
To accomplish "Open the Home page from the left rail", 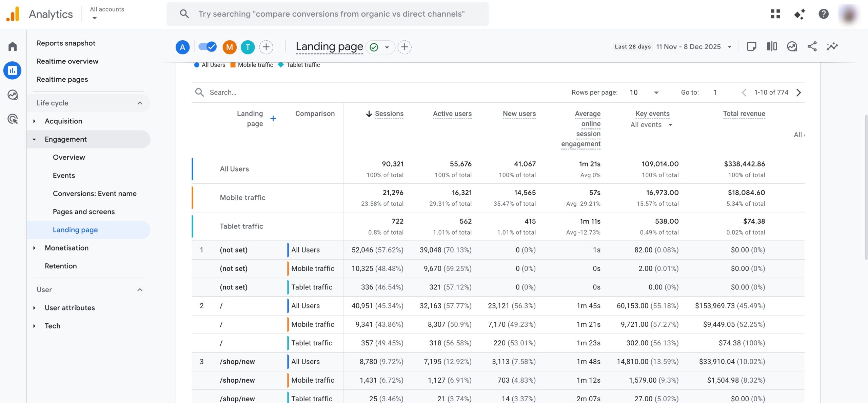I will click(x=12, y=46).
